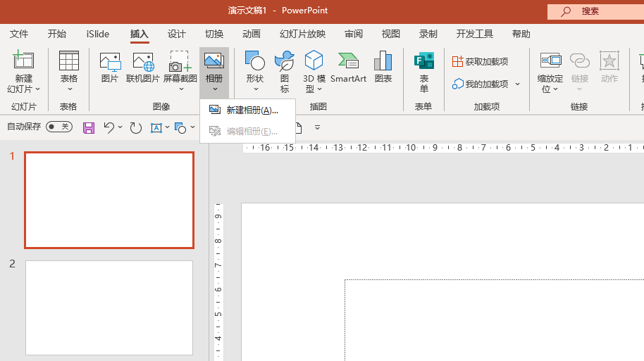Click the 图标 icons button
The width and height of the screenshot is (644, 361).
tap(284, 72)
